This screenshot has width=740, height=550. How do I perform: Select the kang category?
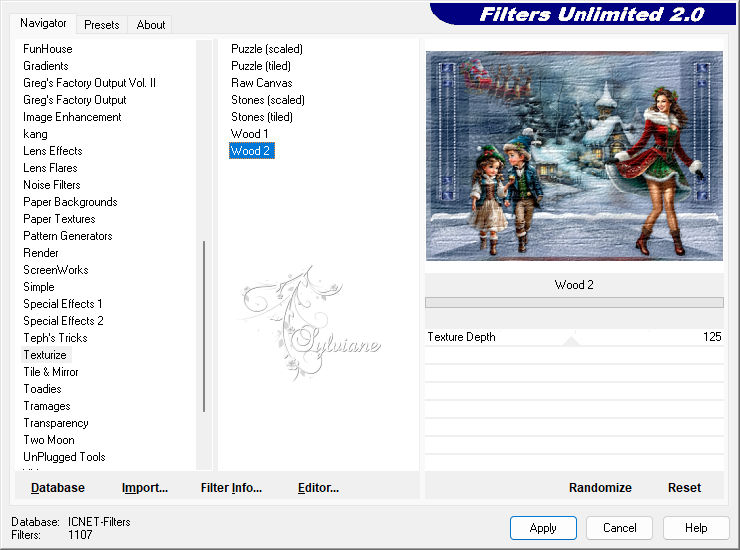35,134
